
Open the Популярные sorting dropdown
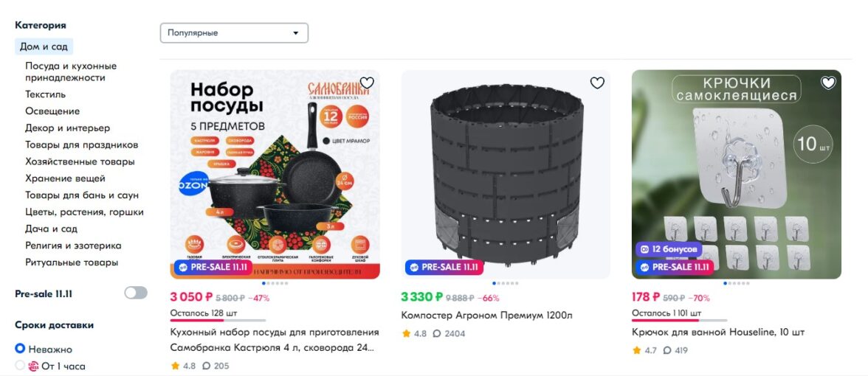pos(234,33)
